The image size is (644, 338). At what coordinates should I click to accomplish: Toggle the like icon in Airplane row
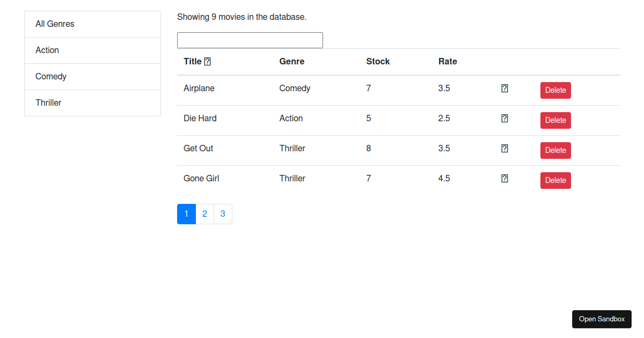click(x=504, y=89)
